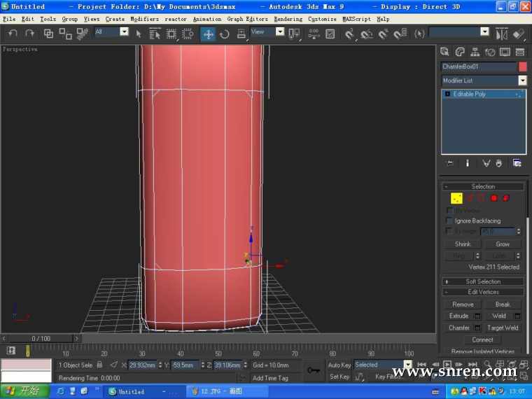Activate Polygon sub-object selection icon
Image resolution: width=532 pixels, height=399 pixels.
(x=493, y=199)
